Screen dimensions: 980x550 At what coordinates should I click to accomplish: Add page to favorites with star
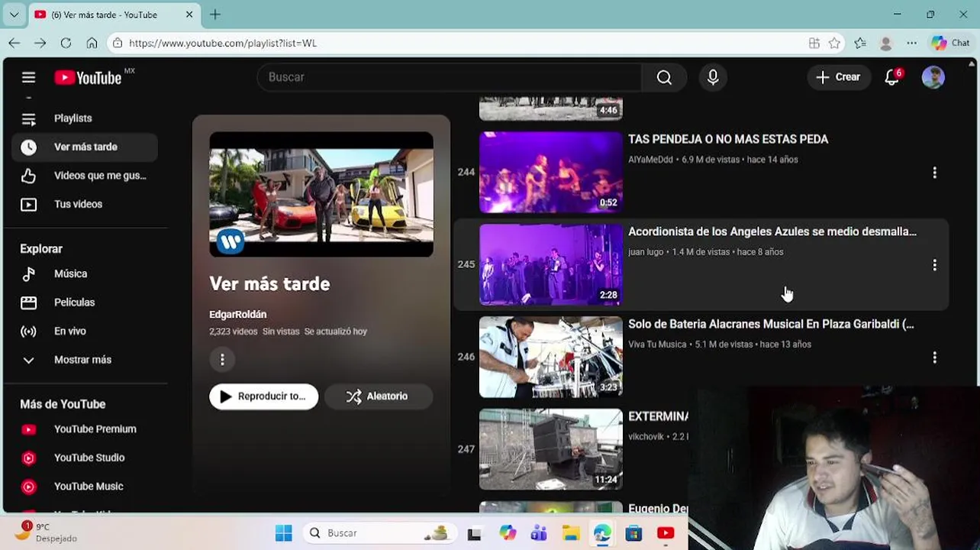834,44
